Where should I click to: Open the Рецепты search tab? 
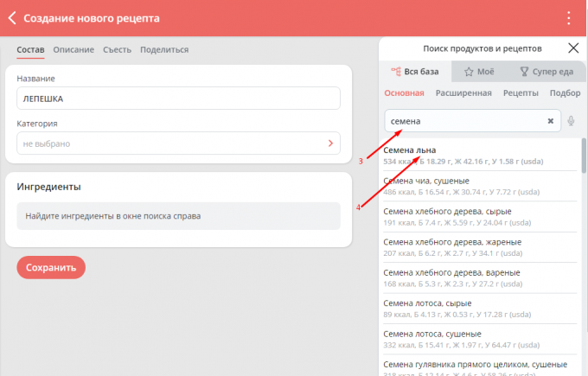click(521, 93)
